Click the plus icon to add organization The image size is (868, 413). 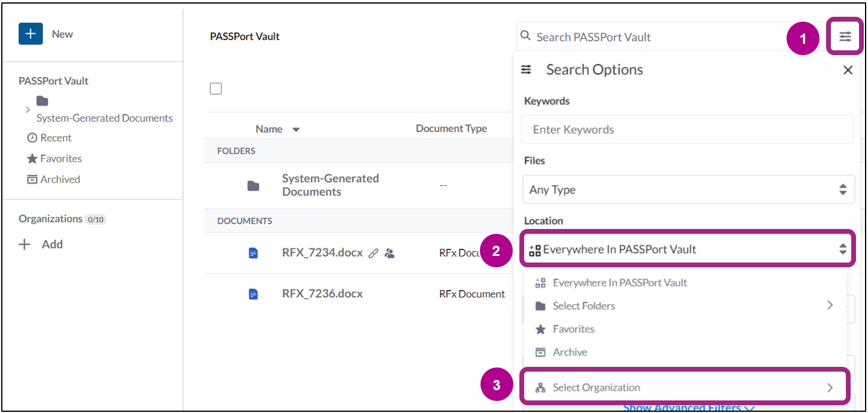click(25, 245)
